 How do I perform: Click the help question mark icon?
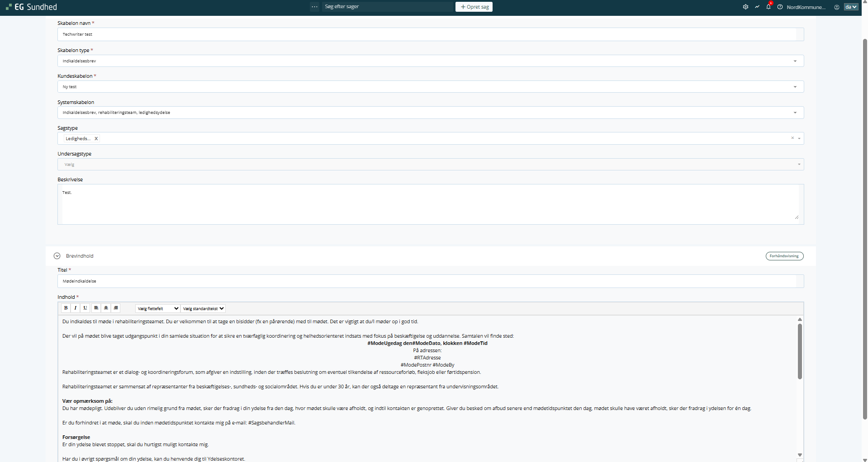[x=780, y=7]
